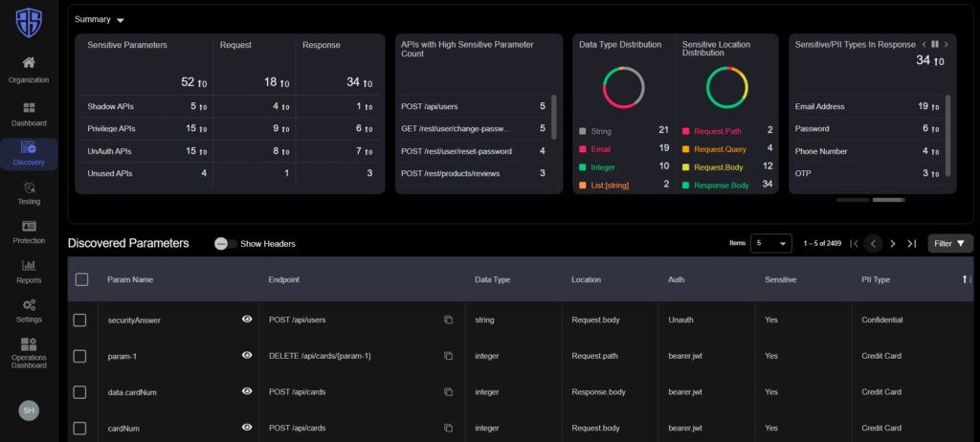Viewport: 980px width, 442px height.
Task: Copy the endpoint in the cardNum row
Action: tap(448, 429)
